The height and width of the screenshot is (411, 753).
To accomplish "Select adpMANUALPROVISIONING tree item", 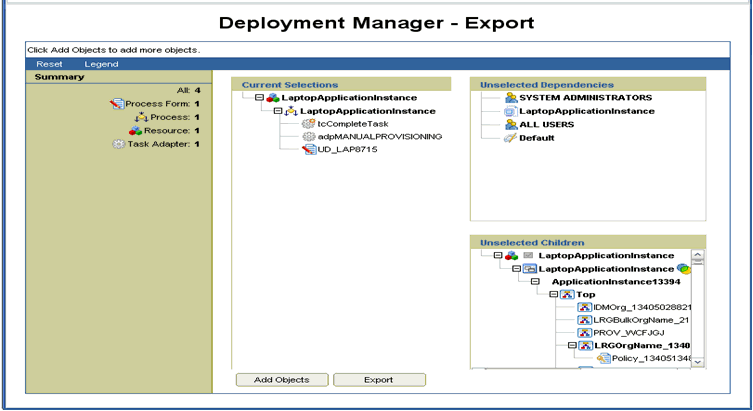I will (x=379, y=137).
